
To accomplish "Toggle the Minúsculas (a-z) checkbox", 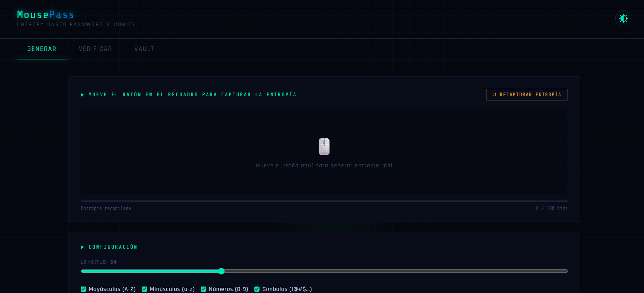I will click(x=145, y=289).
